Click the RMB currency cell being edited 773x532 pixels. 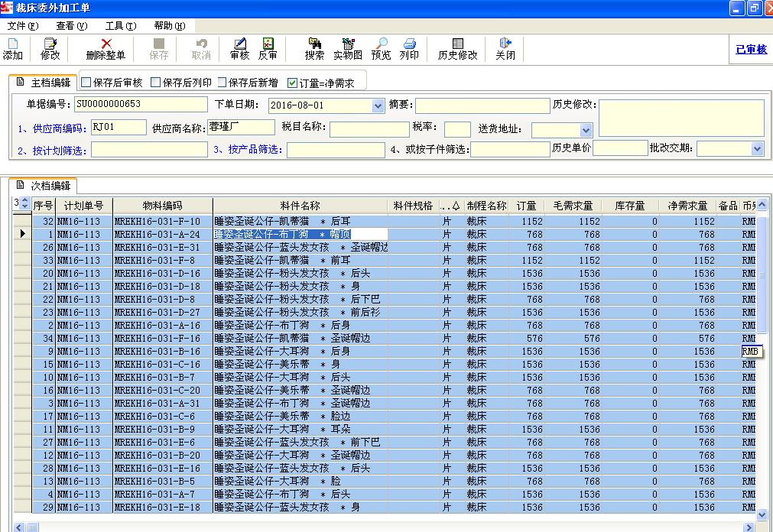752,352
